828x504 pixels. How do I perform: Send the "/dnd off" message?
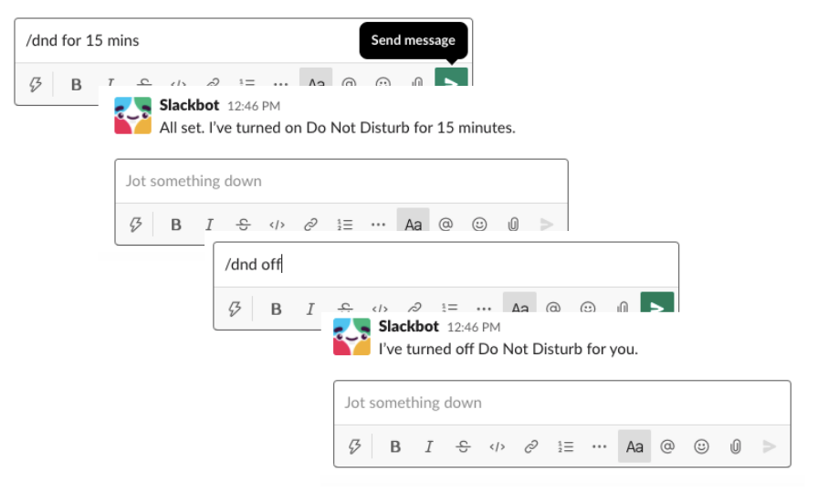(x=656, y=309)
